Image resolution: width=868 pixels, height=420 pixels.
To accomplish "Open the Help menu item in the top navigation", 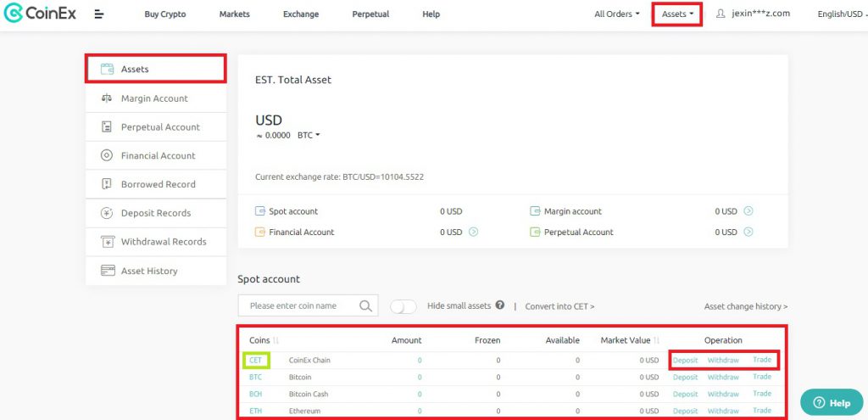I will (431, 14).
